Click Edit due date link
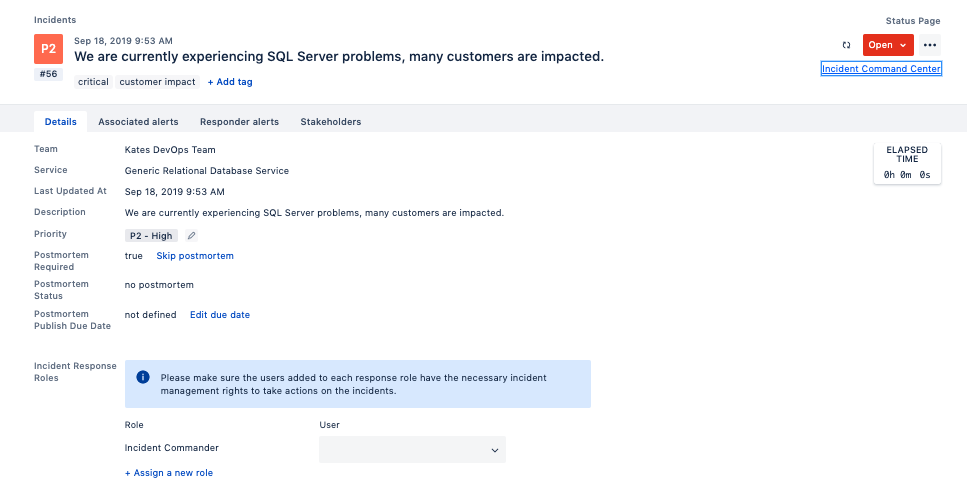This screenshot has height=495, width=967. (x=220, y=314)
